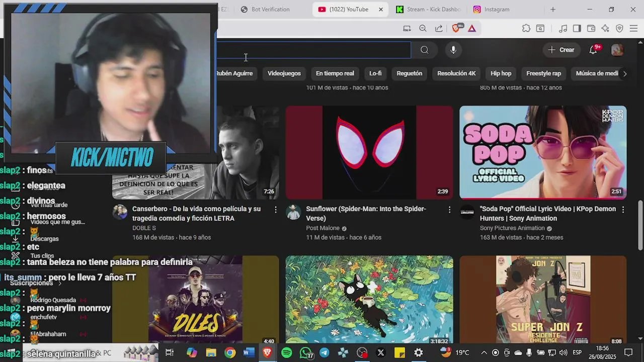Switch to Stream - Kick Dashboard tab
Image resolution: width=644 pixels, height=362 pixels.
[428, 10]
